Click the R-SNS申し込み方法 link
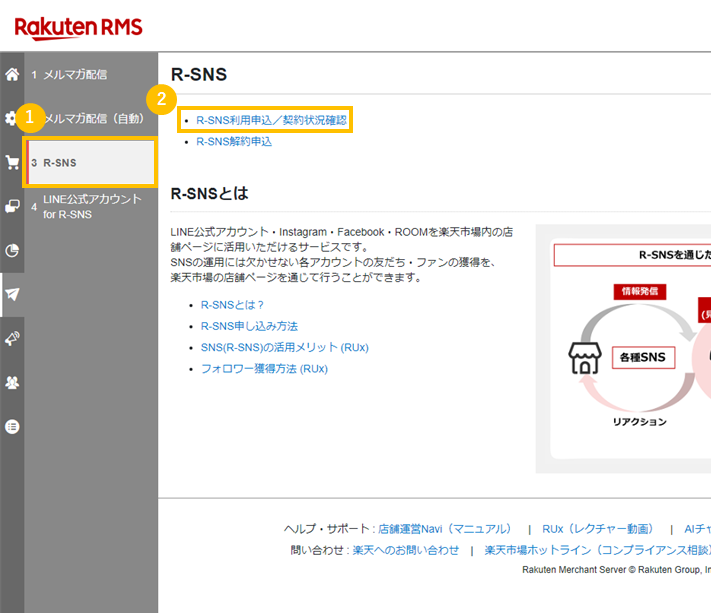The width and height of the screenshot is (711, 613). click(249, 326)
